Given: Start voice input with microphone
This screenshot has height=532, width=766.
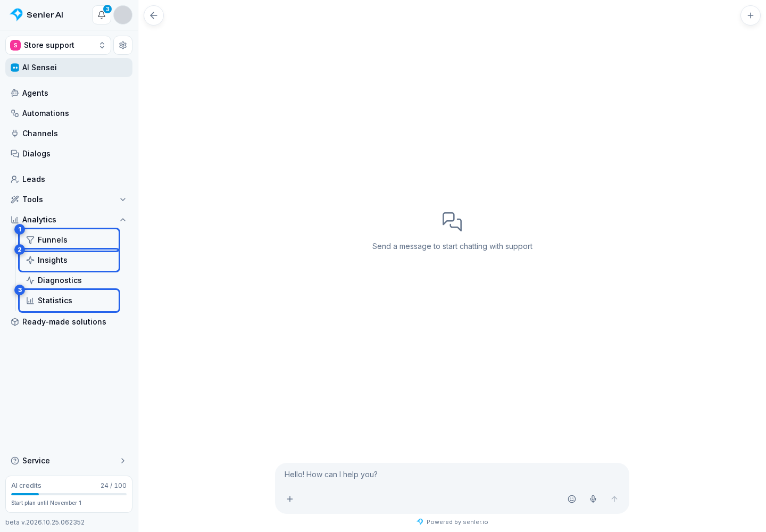Looking at the screenshot, I should point(593,499).
